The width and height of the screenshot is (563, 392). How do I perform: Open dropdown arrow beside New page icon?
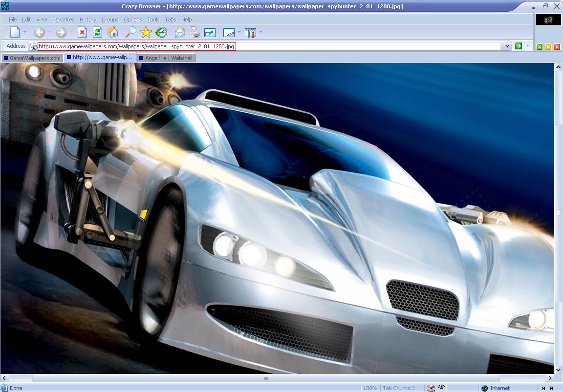(24, 33)
